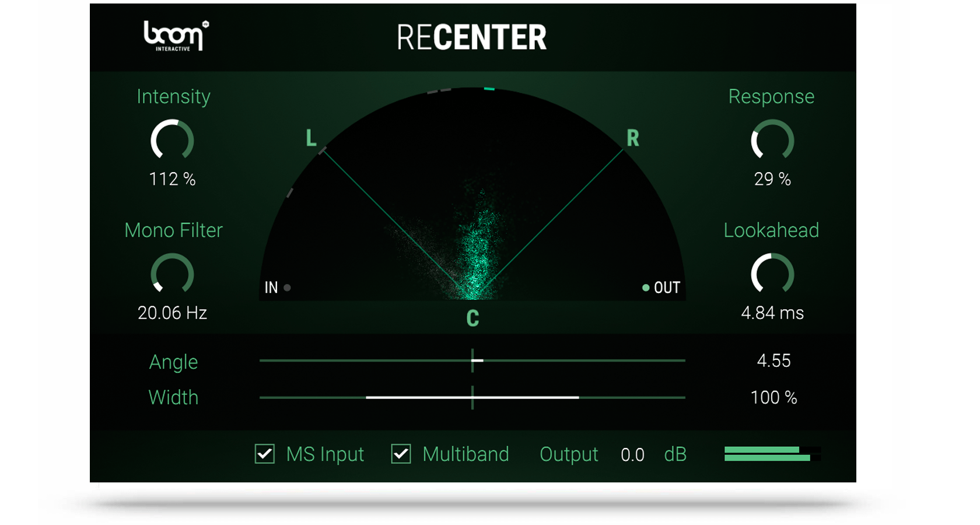Click the Response knob
This screenshot has width=980, height=525.
[x=772, y=140]
